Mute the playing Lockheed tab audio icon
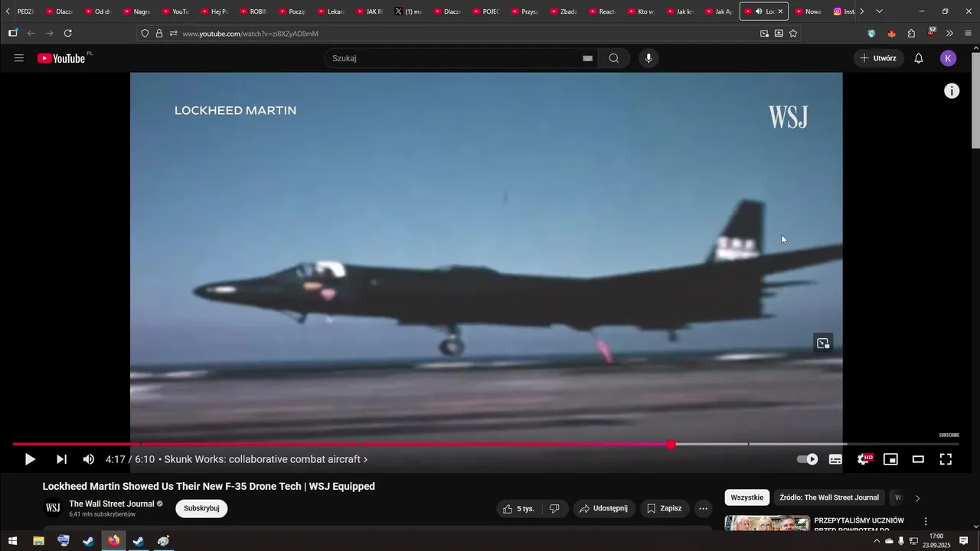The height and width of the screenshot is (551, 980). 759,11
